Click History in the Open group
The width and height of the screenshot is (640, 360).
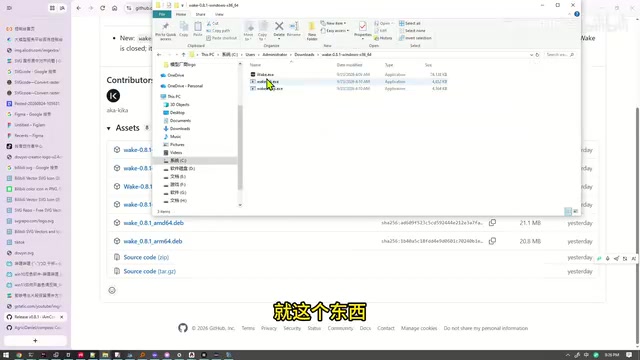click(383, 38)
